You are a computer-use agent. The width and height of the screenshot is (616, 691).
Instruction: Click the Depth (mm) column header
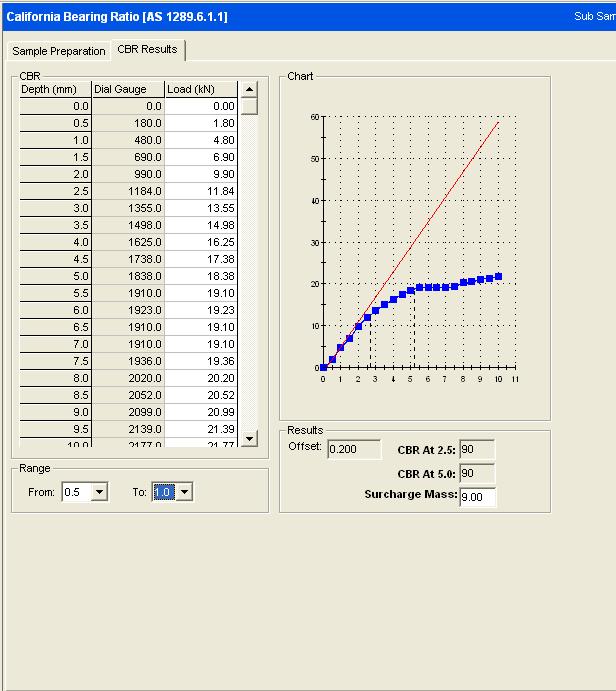56,90
